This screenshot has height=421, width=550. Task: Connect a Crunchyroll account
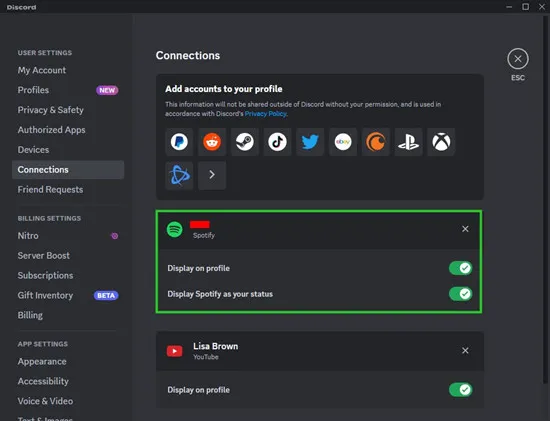tap(376, 142)
